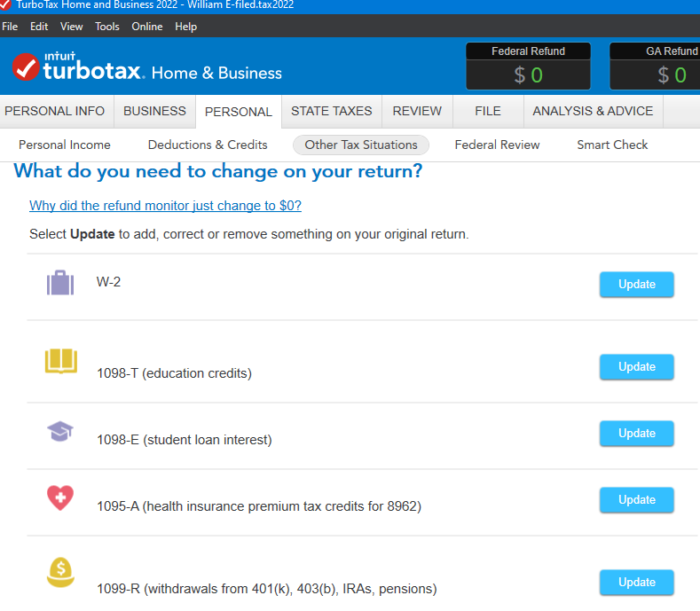This screenshot has width=700, height=611.
Task: Click the '1098-E (student loan interest)' label
Action: coord(185,440)
